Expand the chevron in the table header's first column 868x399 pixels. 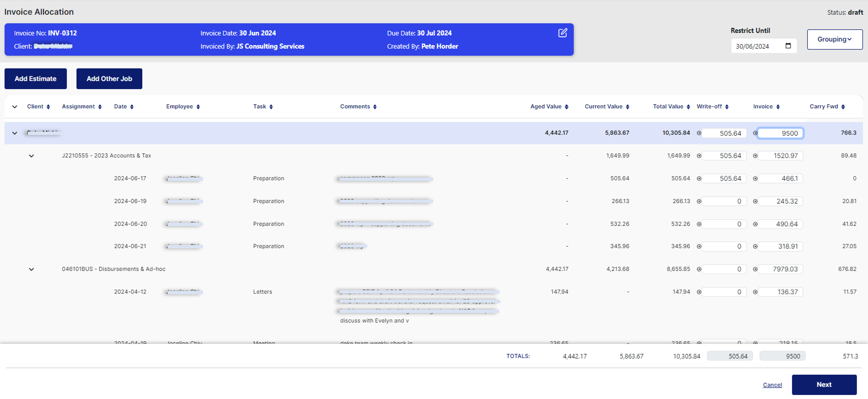pos(15,106)
